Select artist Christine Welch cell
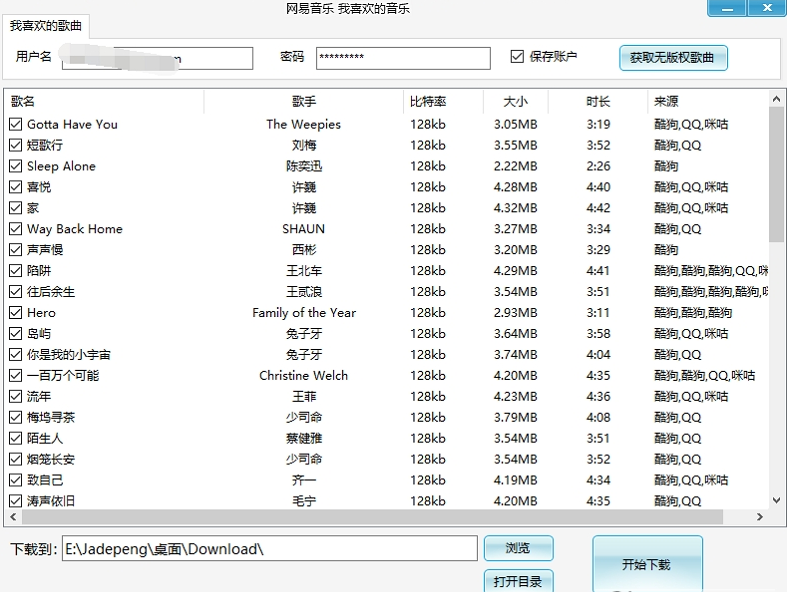This screenshot has height=592, width=787. coord(304,375)
